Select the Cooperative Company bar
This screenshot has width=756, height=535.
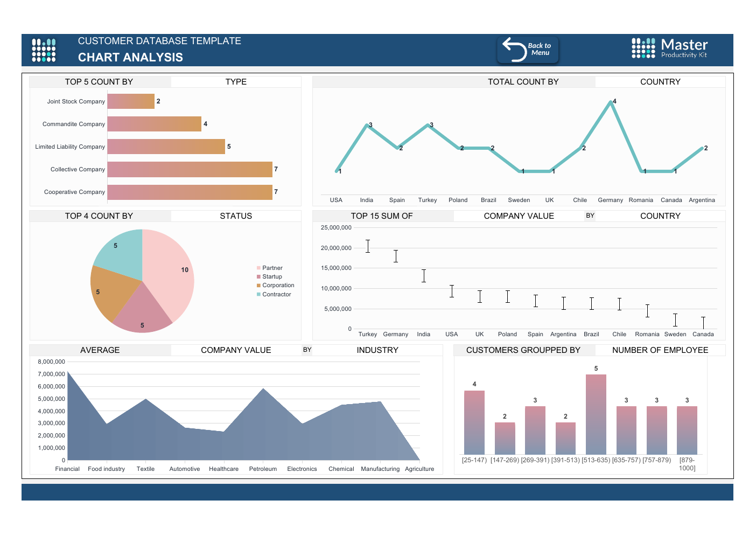tap(190, 192)
